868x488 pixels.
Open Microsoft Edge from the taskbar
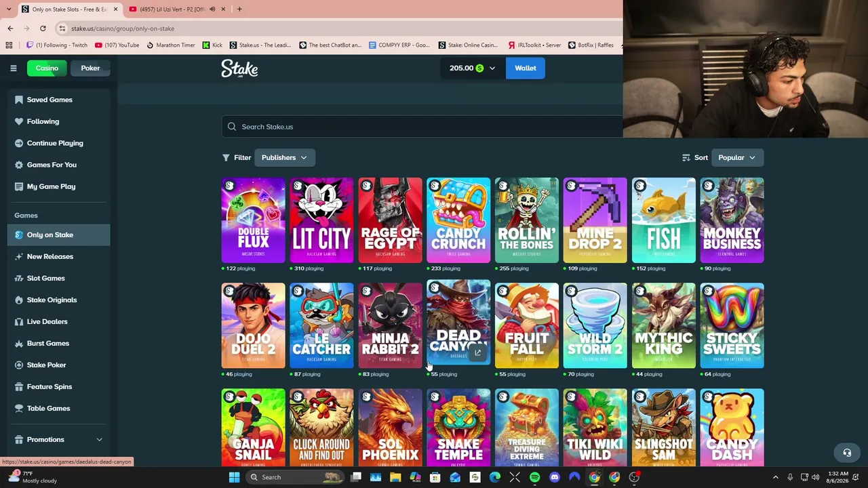click(x=495, y=477)
